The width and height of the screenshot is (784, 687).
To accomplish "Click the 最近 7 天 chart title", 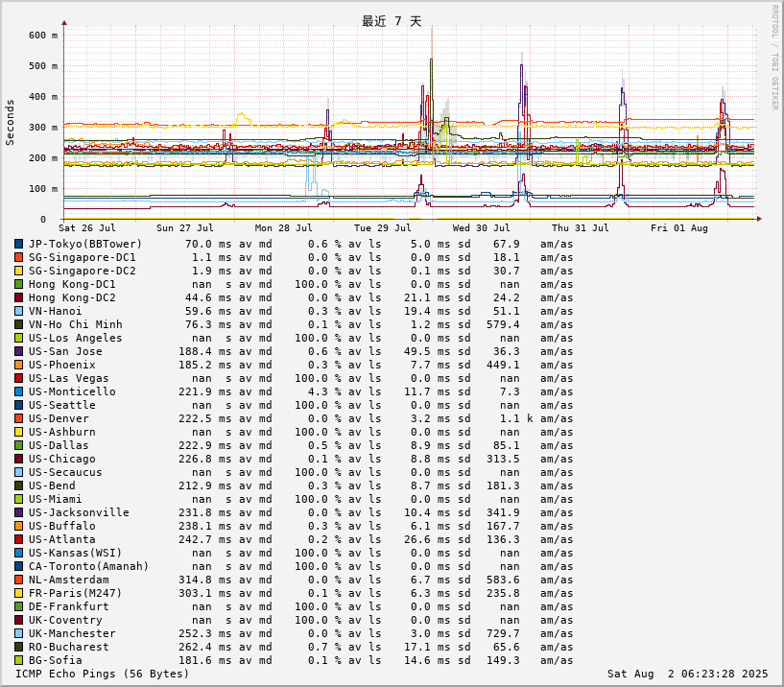I will coord(392,21).
